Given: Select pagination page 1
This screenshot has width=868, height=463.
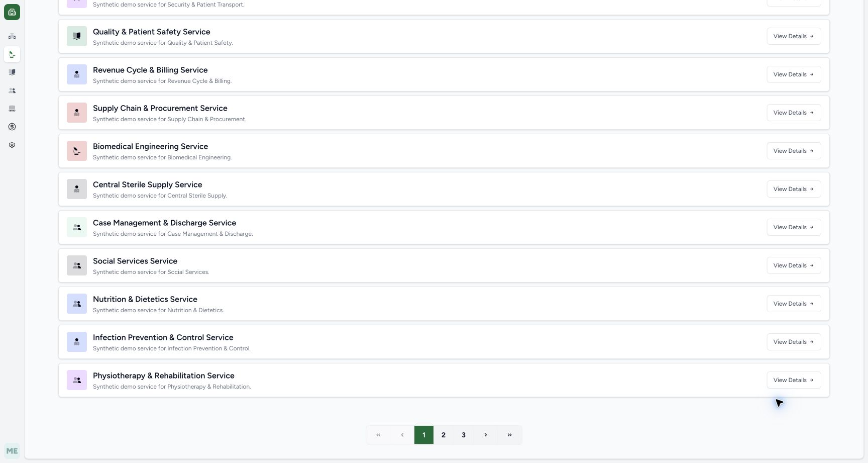Looking at the screenshot, I should (x=424, y=435).
